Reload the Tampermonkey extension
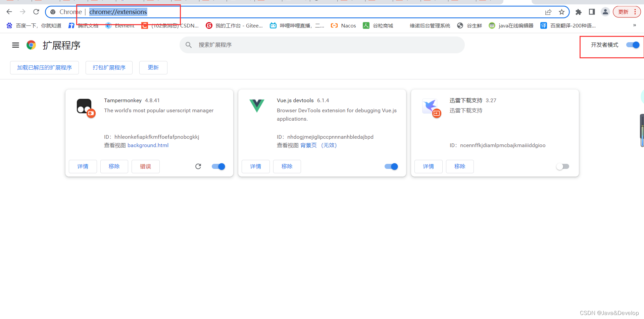Image resolution: width=644 pixels, height=319 pixels. pos(198,167)
